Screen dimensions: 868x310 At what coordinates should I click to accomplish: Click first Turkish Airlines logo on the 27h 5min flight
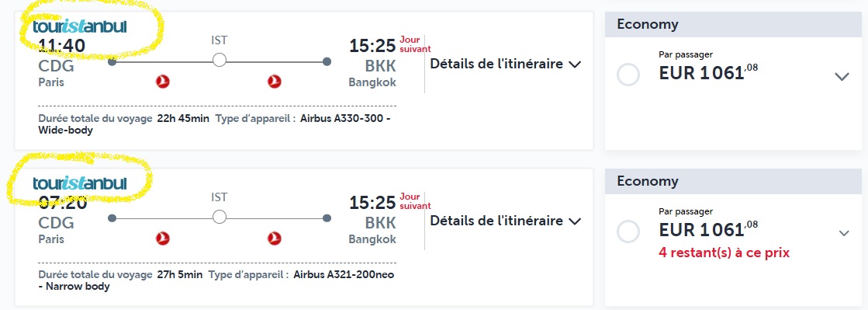point(163,239)
